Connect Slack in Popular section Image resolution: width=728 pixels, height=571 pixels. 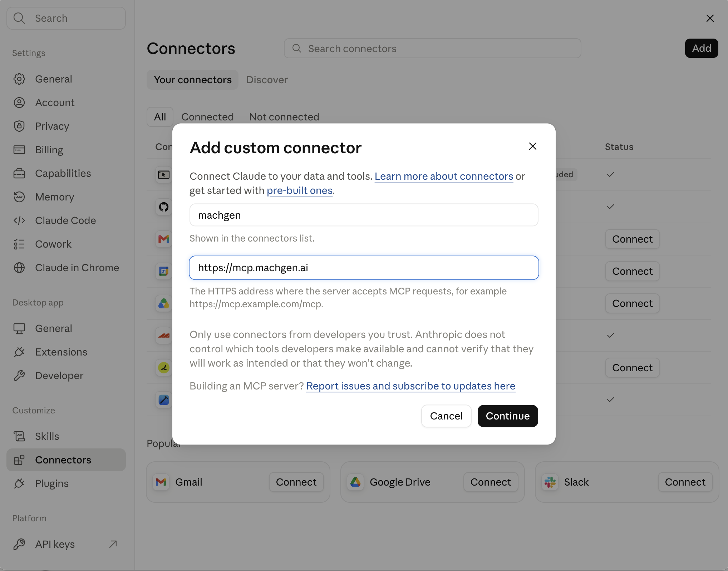pos(685,482)
